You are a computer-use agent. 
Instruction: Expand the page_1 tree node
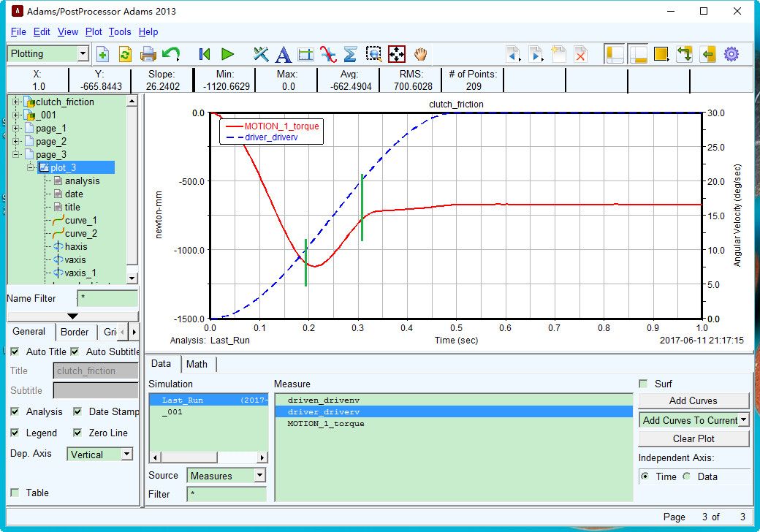point(16,128)
